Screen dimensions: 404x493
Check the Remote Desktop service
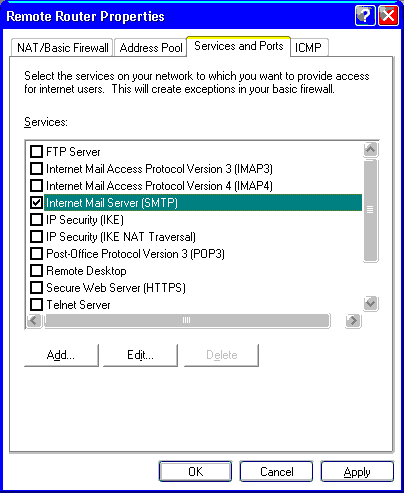(x=36, y=271)
